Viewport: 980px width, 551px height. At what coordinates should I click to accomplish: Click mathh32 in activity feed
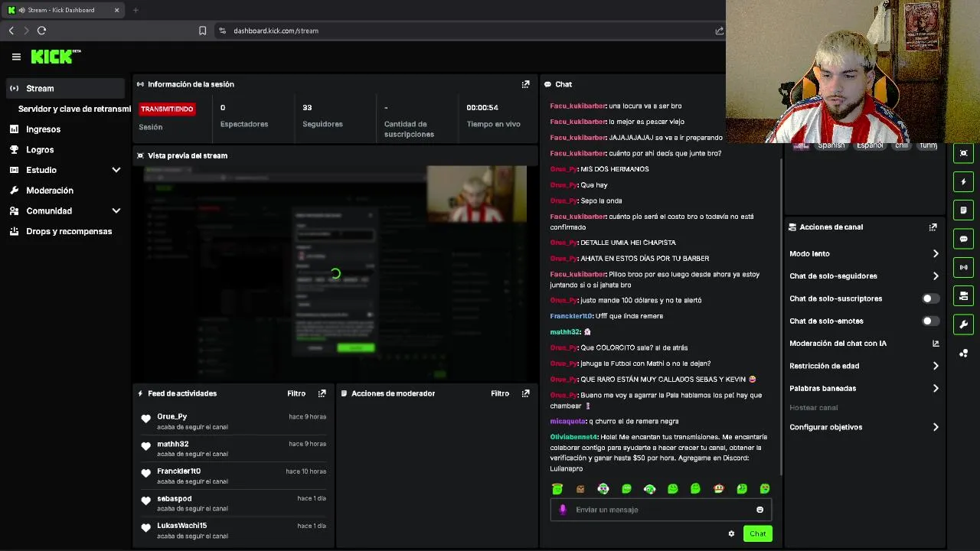click(x=173, y=444)
